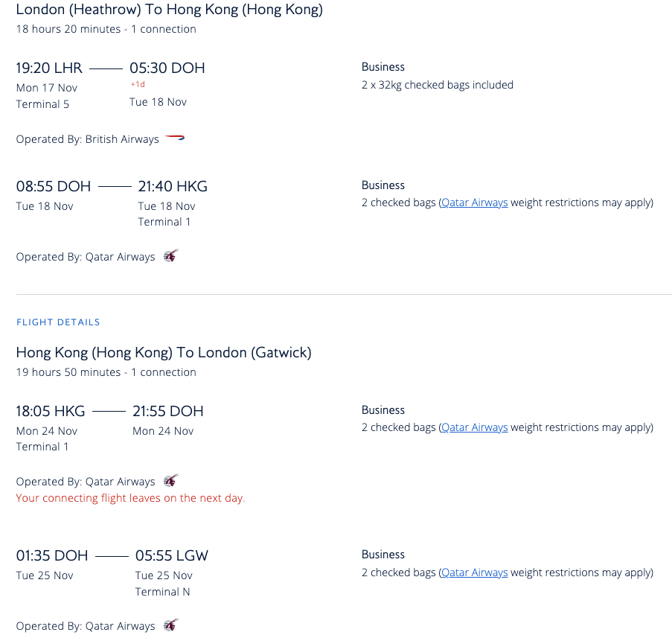Click the 2 x 32kg checked bags text
The image size is (672, 638).
[x=438, y=85]
